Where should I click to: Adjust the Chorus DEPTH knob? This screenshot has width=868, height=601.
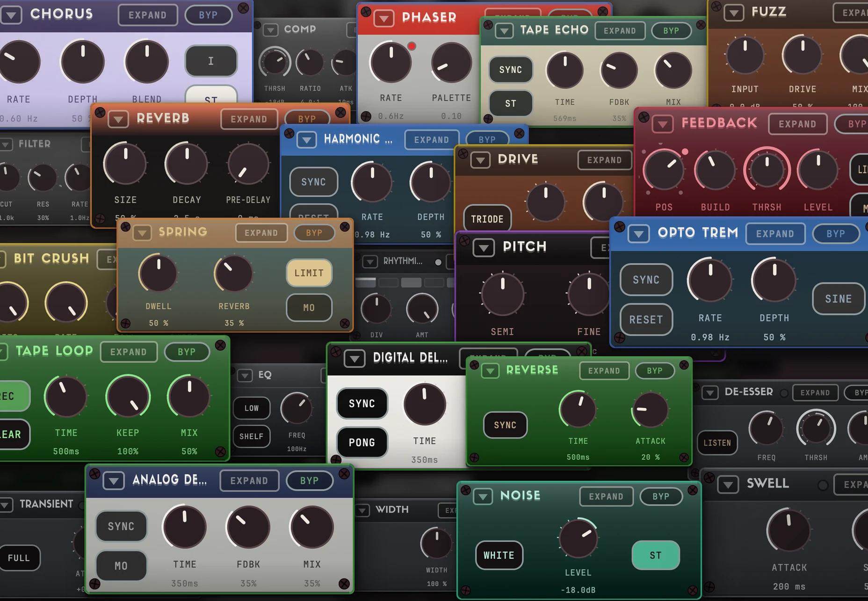[x=83, y=61]
